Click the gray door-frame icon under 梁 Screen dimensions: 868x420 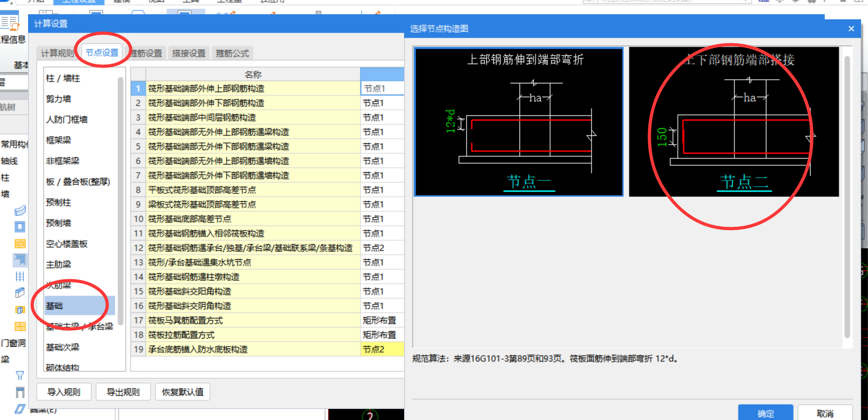[20, 392]
